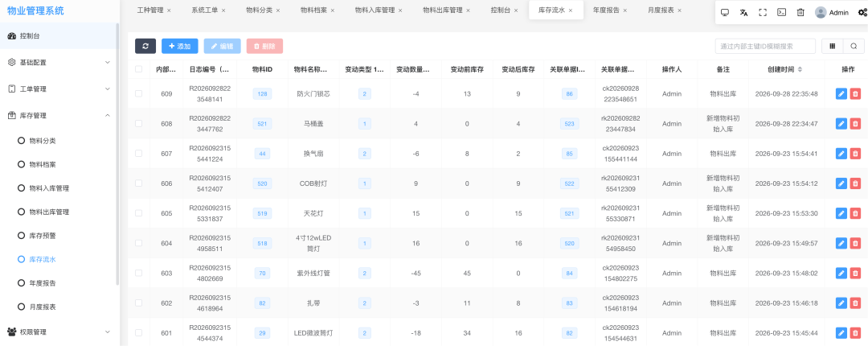Delete row 605 with red trash icon
The image size is (868, 346).
pyautogui.click(x=855, y=213)
